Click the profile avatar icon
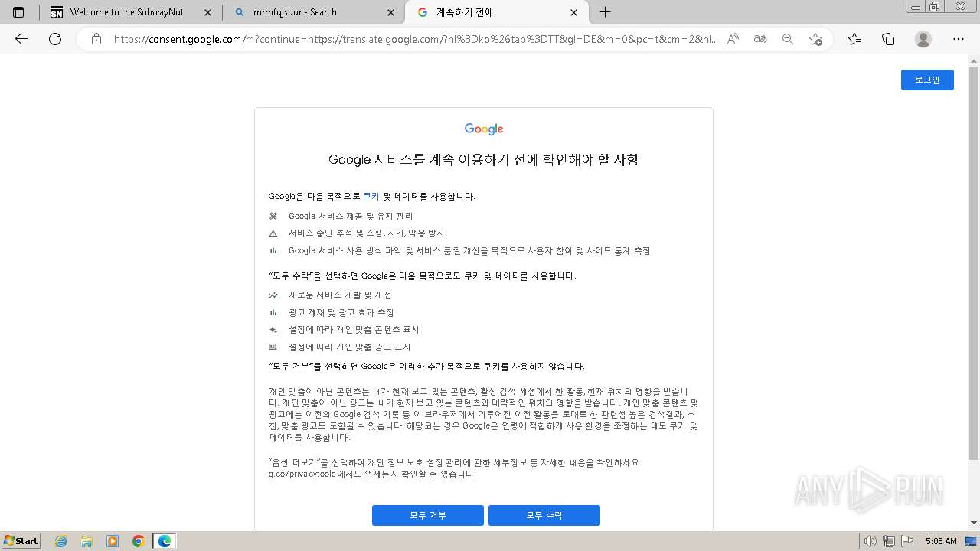The height and width of the screenshot is (551, 980). click(923, 39)
